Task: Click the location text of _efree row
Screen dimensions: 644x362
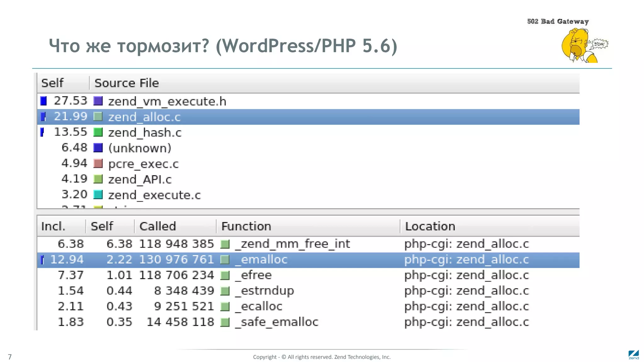Action: [467, 275]
